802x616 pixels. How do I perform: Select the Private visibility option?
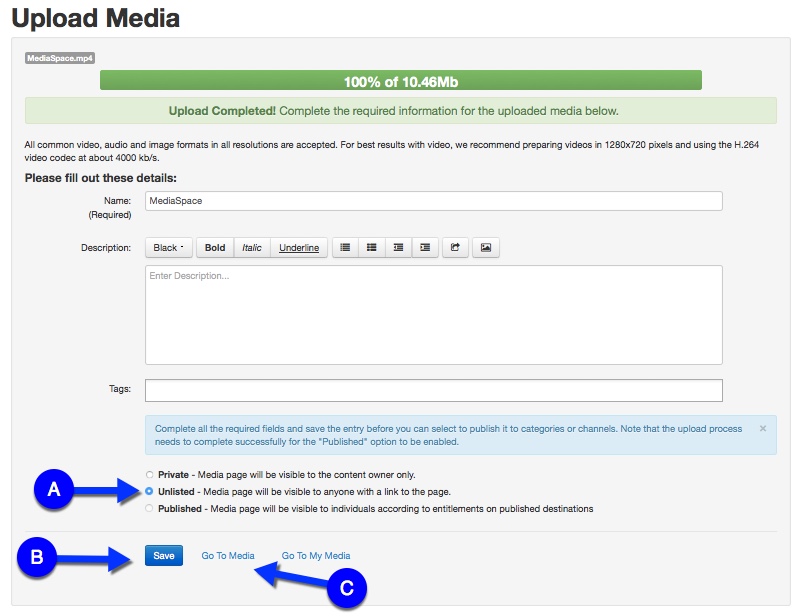click(x=150, y=475)
